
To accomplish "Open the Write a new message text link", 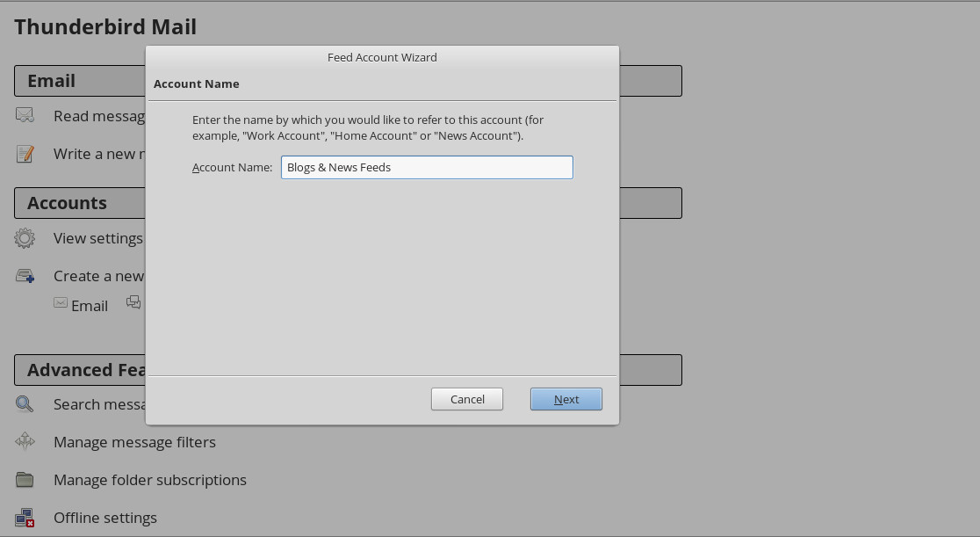I will (97, 154).
